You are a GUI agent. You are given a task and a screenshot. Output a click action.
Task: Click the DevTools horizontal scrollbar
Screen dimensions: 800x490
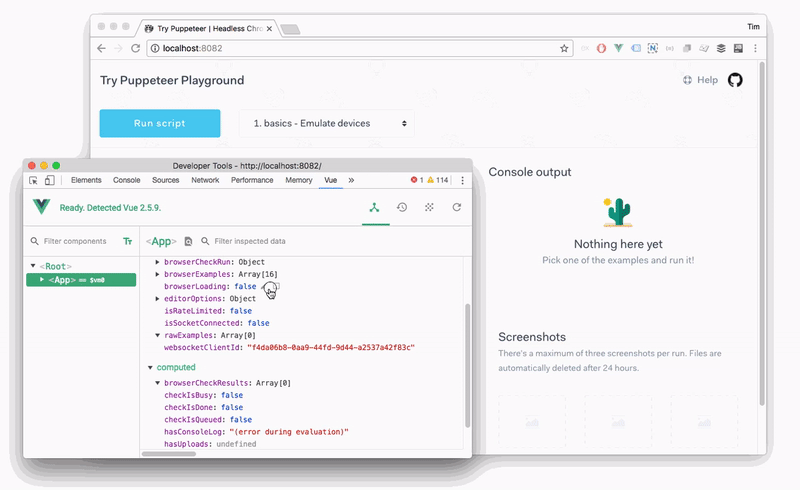(169, 454)
